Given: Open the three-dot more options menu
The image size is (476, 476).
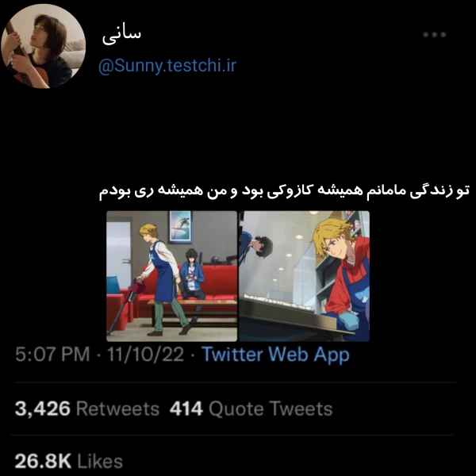Looking at the screenshot, I should pos(435,35).
